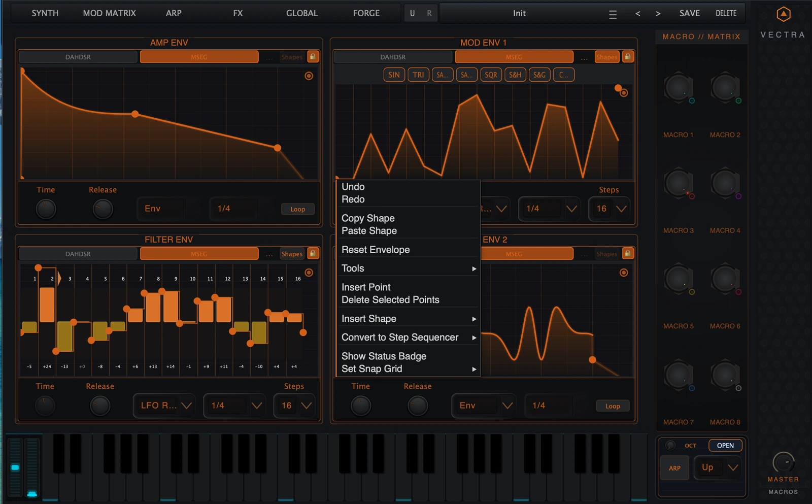The height and width of the screenshot is (504, 812).
Task: Click the small yellow ring beside MACRO 5 knob
Action: [692, 292]
